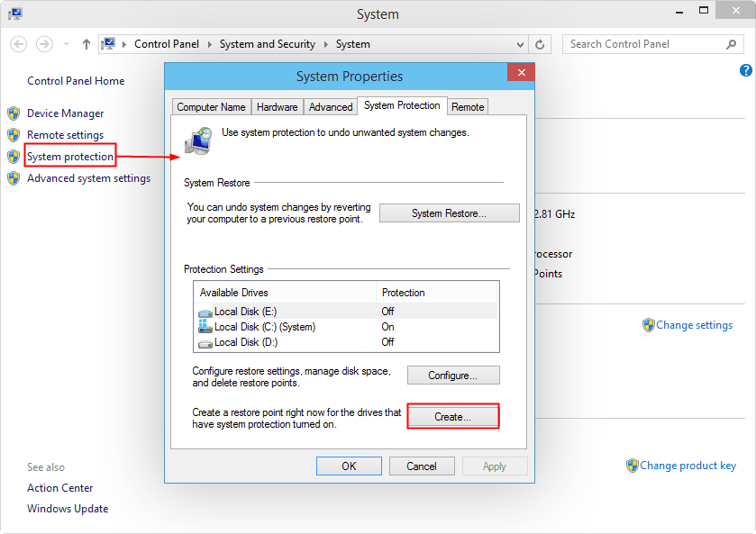Select Local Disk (D:) drive row
The height and width of the screenshot is (534, 756).
(346, 342)
